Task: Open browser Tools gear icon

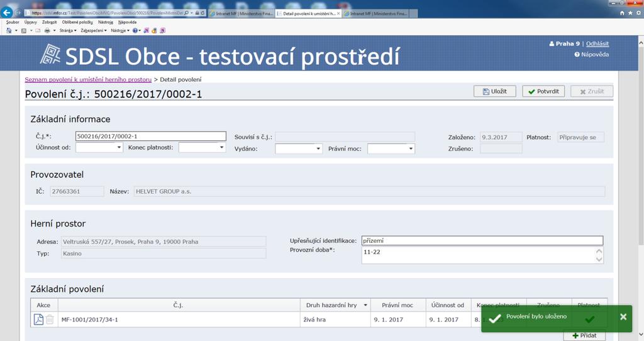Action: (638, 13)
